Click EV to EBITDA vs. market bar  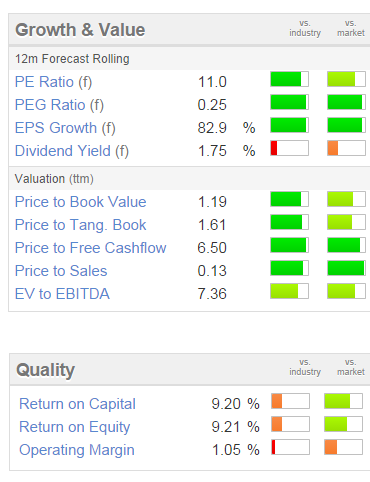tap(346, 291)
